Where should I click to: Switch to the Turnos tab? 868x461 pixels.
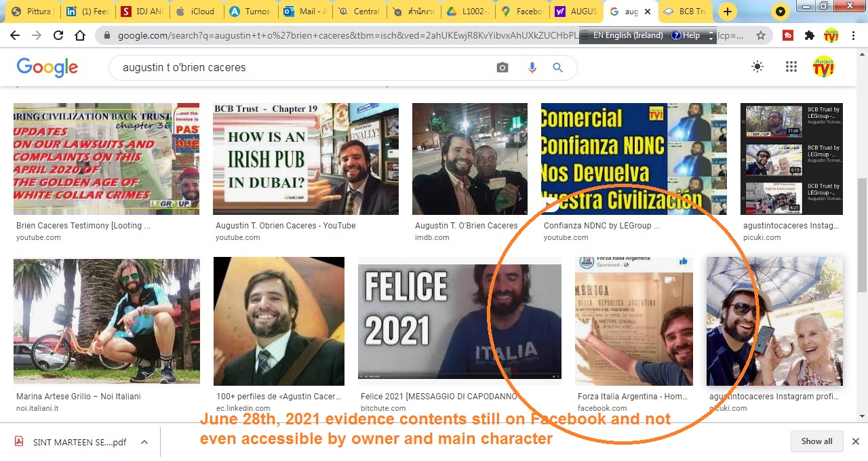[x=250, y=12]
